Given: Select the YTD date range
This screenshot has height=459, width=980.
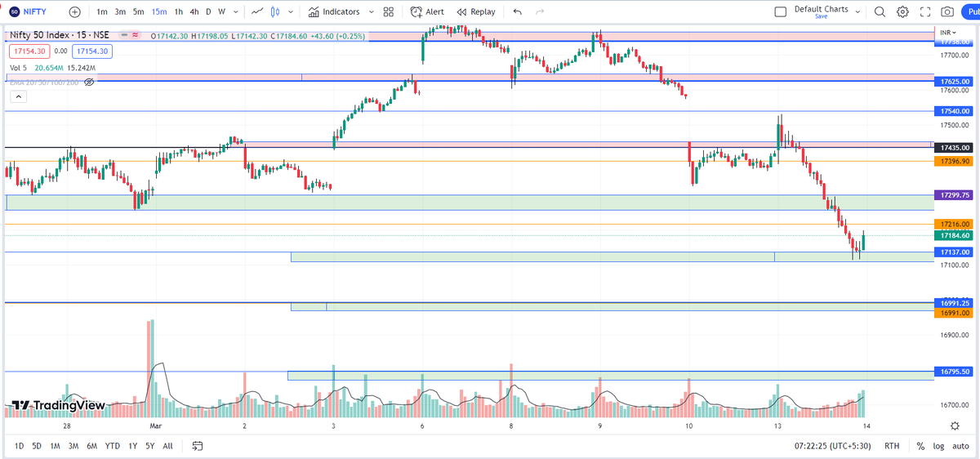Looking at the screenshot, I should coord(113,446).
